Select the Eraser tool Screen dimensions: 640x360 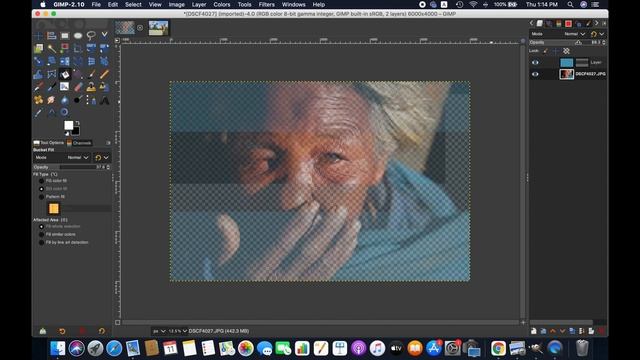pos(78,87)
